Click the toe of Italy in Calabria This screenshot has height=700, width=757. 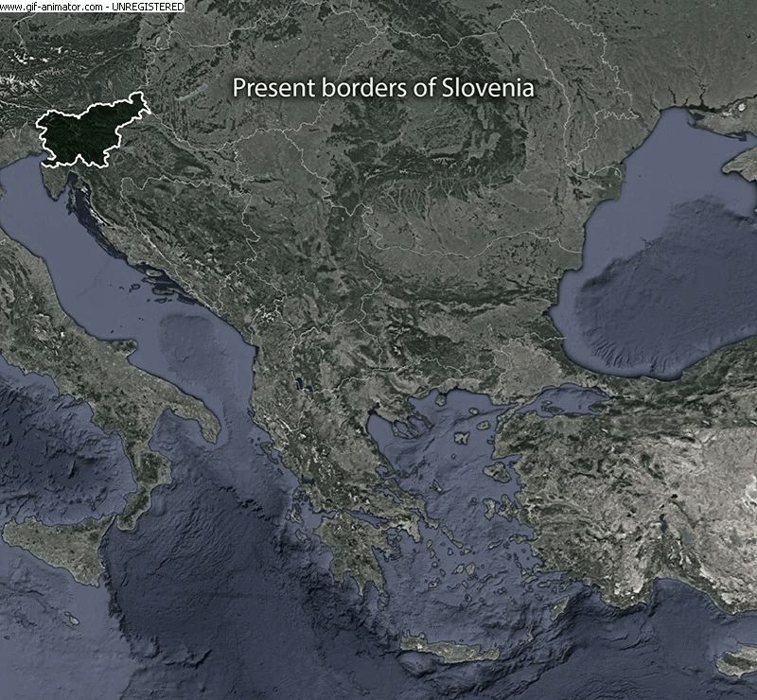tap(132, 506)
